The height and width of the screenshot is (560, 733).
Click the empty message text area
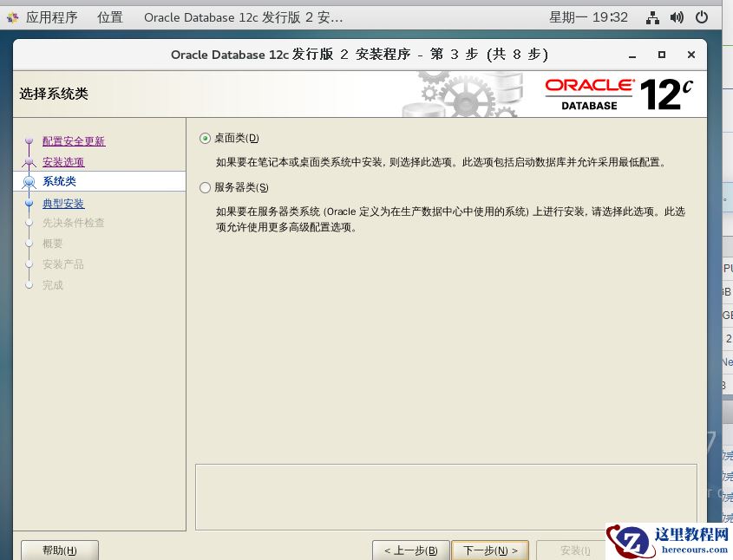tap(446, 497)
